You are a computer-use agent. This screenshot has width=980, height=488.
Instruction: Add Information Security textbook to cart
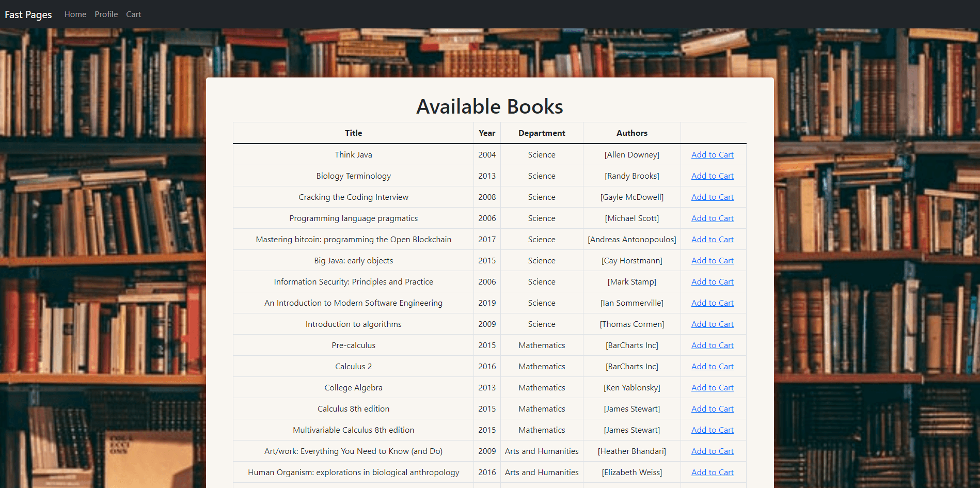[712, 281]
